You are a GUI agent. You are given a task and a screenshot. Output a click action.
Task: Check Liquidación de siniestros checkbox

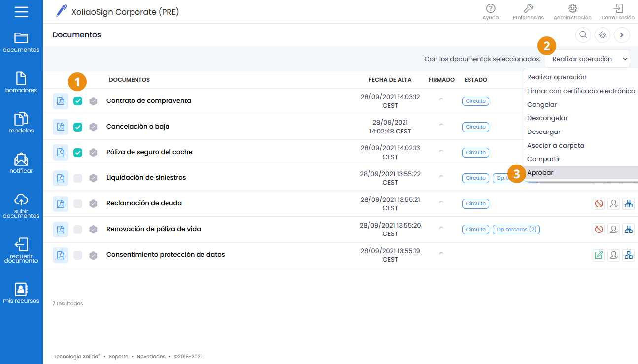[78, 178]
